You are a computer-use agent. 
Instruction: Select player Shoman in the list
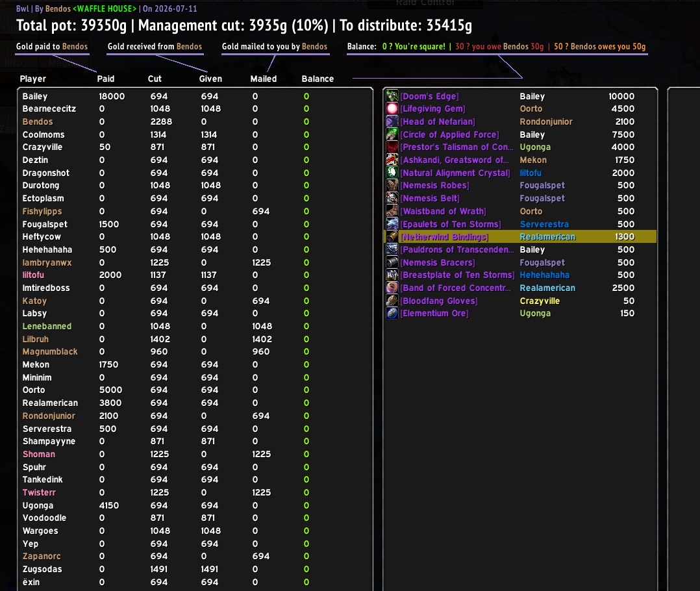coord(39,454)
